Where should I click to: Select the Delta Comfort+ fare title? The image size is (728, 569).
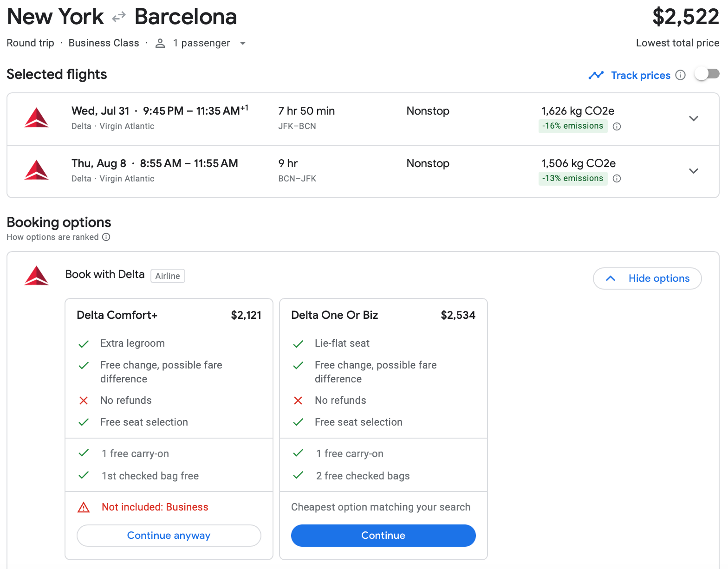[117, 315]
